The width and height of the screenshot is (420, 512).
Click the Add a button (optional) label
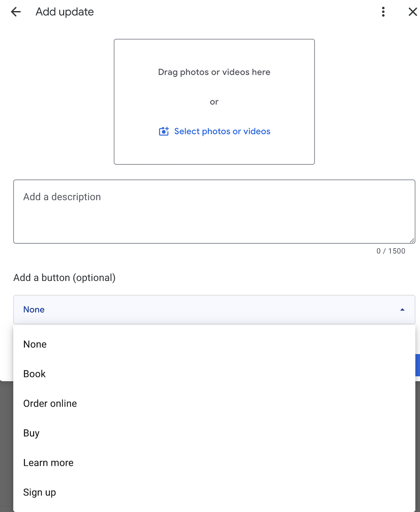64,278
